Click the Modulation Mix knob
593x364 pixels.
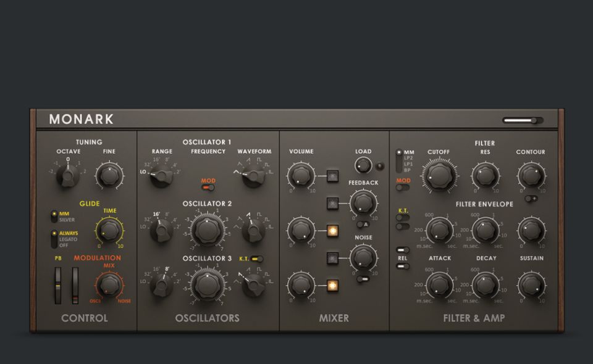click(x=109, y=284)
